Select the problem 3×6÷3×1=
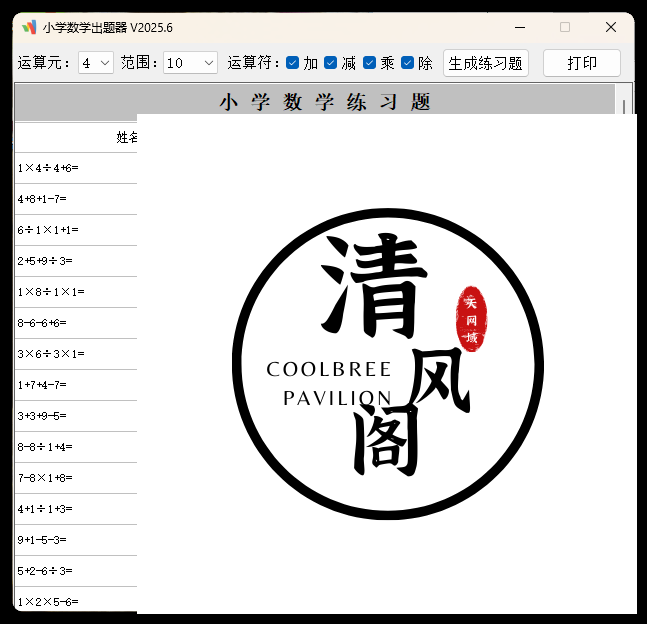The width and height of the screenshot is (647, 624). [x=51, y=354]
